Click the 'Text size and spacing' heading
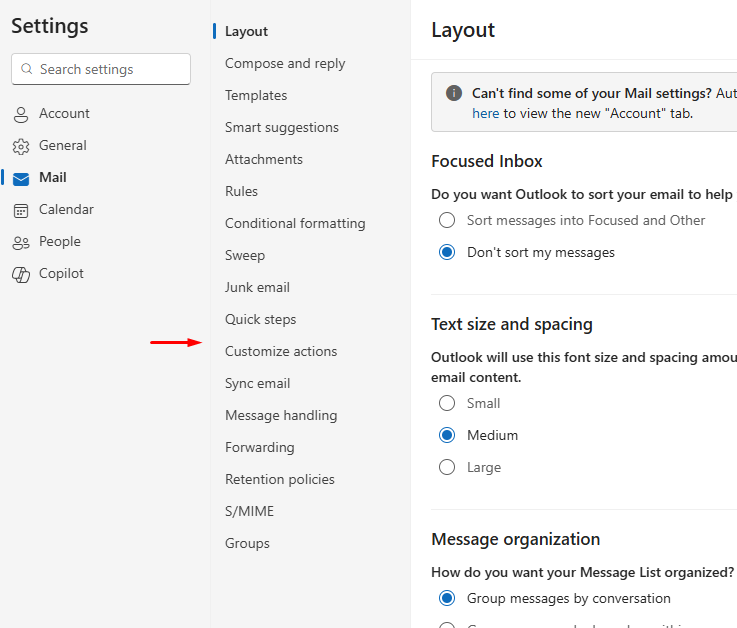The width and height of the screenshot is (737, 628). pos(512,324)
